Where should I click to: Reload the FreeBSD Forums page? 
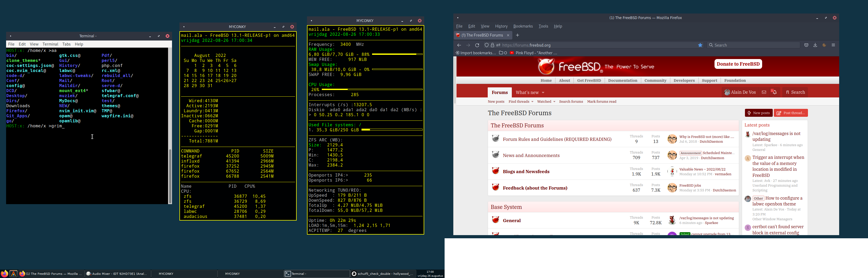tap(477, 45)
